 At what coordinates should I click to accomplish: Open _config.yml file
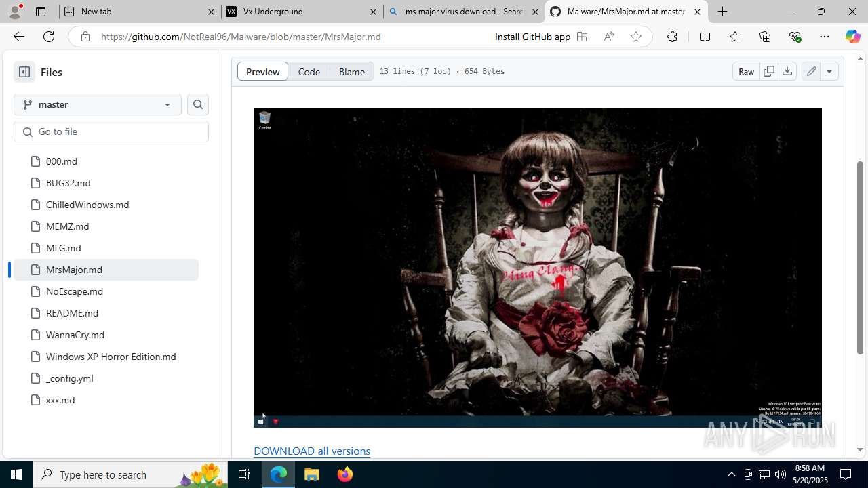click(x=70, y=378)
